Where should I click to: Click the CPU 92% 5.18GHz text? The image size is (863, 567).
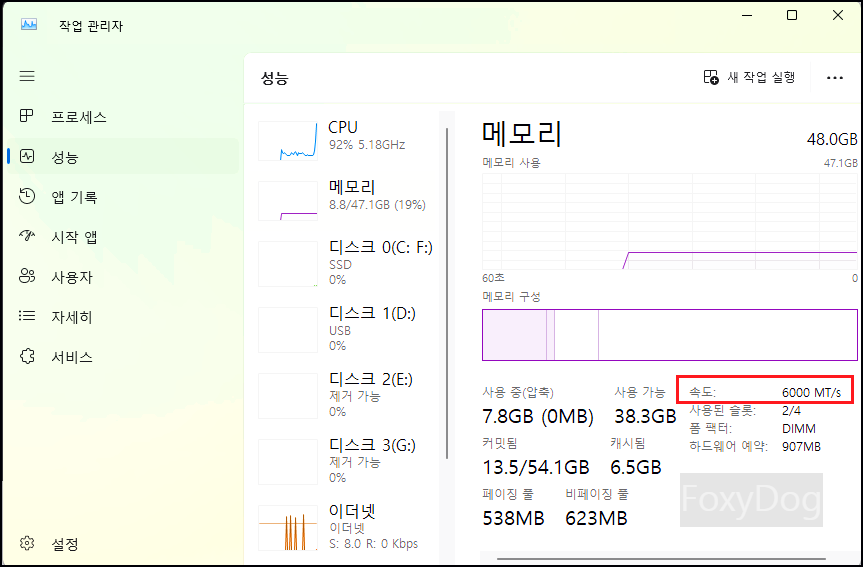pyautogui.click(x=367, y=145)
